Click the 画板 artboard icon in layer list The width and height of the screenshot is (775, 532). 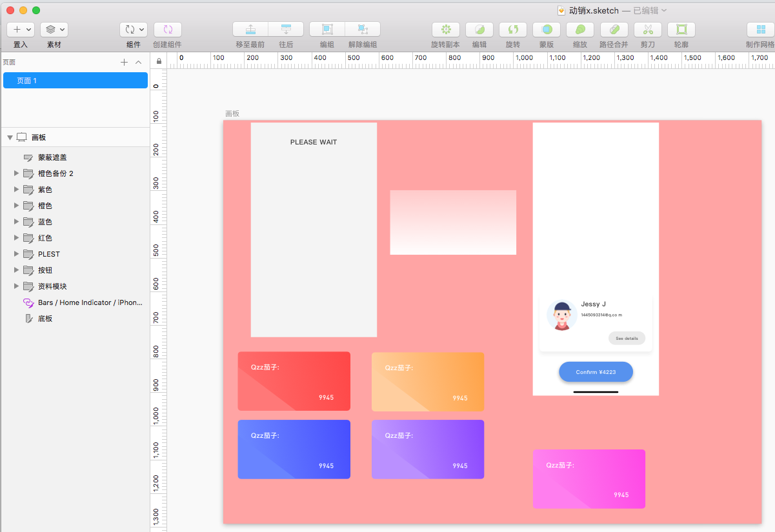pyautogui.click(x=21, y=137)
